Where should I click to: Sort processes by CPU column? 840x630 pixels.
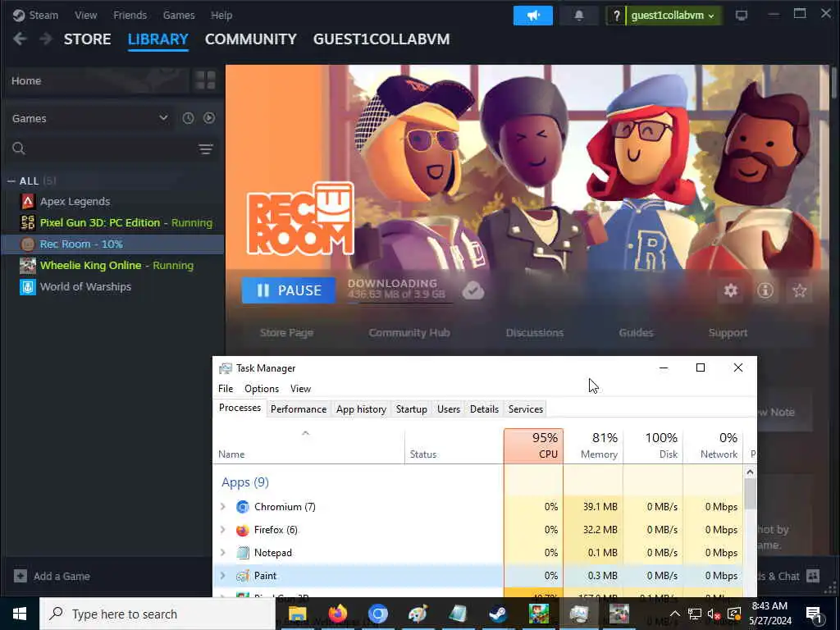533,445
